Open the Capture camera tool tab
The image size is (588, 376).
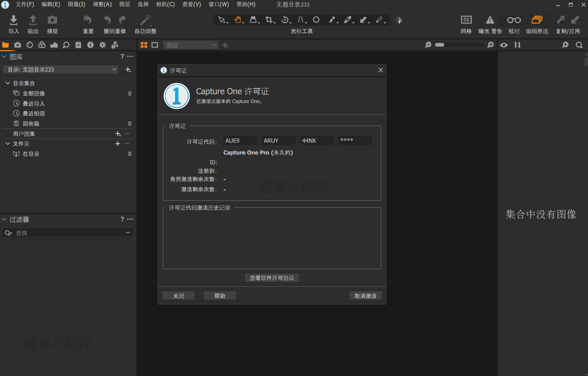point(18,45)
